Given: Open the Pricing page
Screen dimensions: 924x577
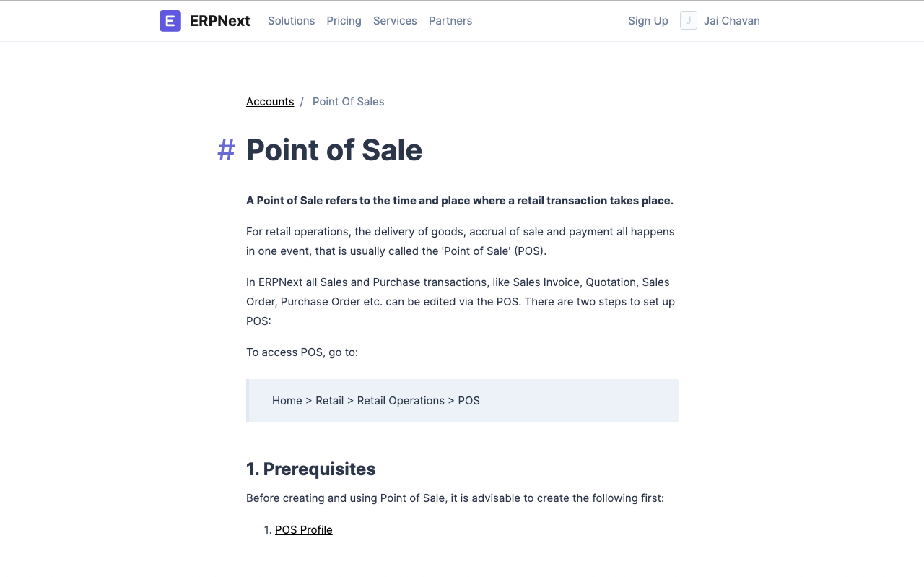Looking at the screenshot, I should pos(344,21).
